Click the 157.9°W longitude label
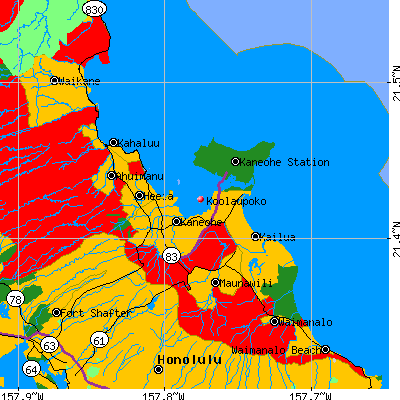400x400 pixels. coord(21,396)
